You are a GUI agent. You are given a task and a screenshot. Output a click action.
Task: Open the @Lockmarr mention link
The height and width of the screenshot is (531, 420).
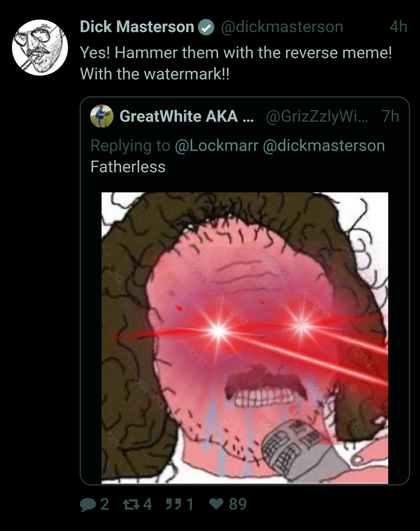click(217, 146)
